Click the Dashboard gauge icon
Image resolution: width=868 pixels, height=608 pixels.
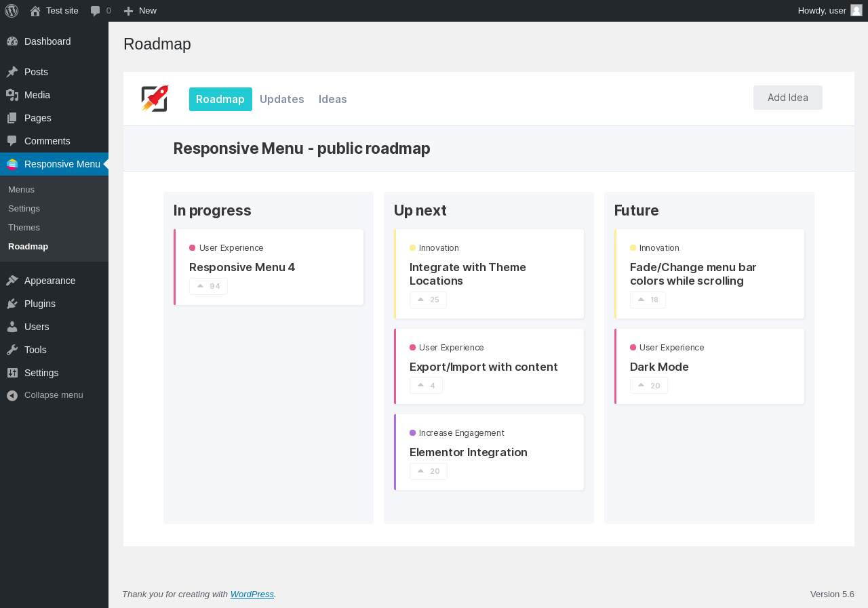tap(12, 41)
